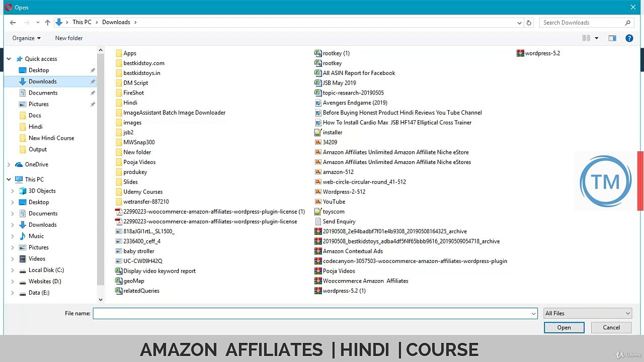Select the Udemy Courses folder icon
The width and height of the screenshot is (644, 362).
(119, 192)
